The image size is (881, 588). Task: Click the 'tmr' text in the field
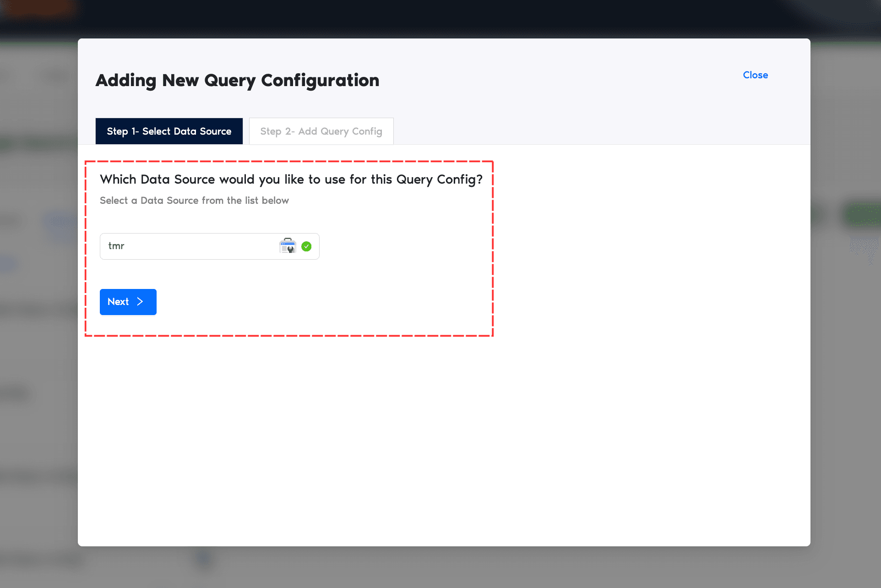coord(116,246)
